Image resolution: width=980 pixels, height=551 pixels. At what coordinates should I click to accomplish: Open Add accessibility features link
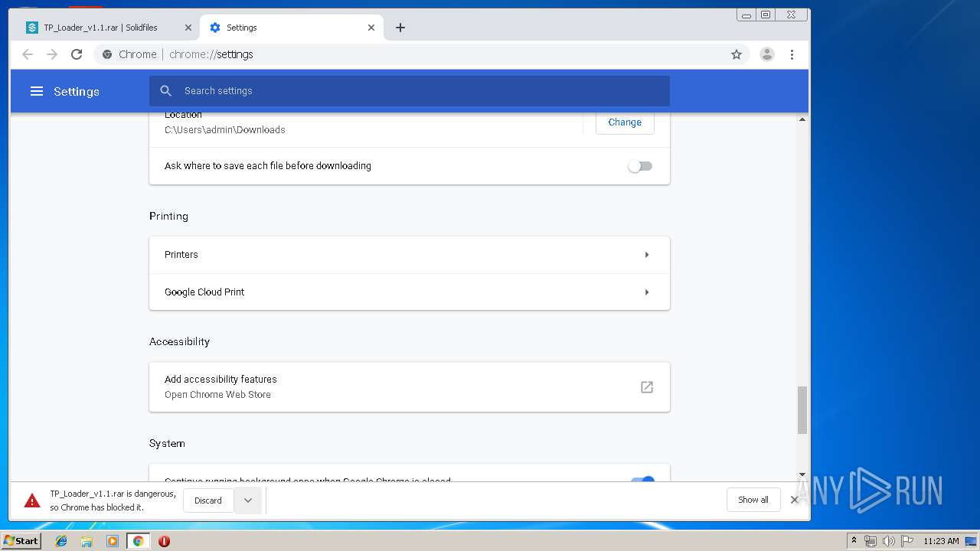click(410, 387)
